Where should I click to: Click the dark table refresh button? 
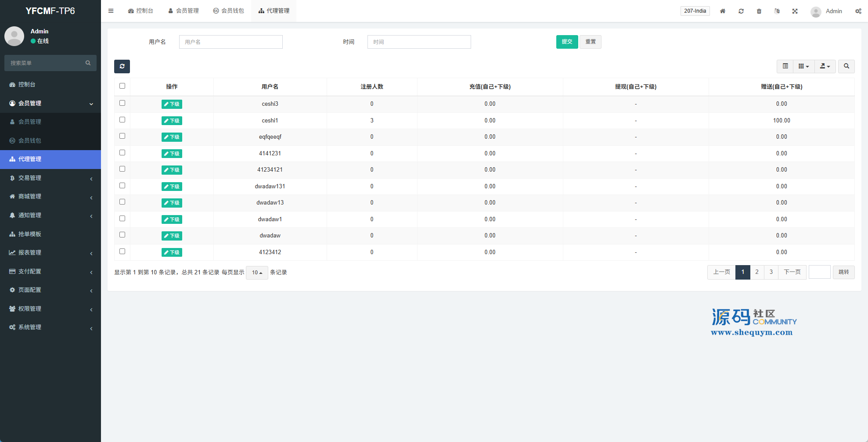tap(122, 66)
